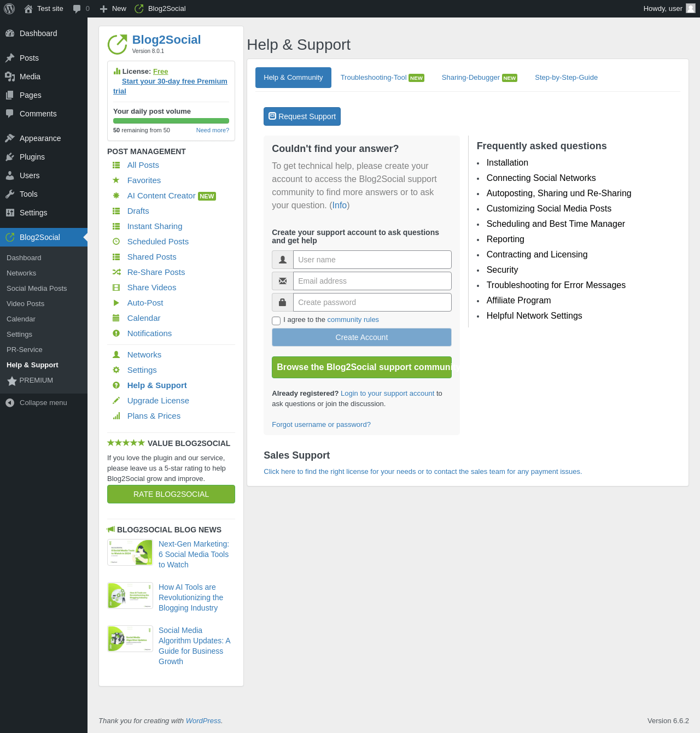Click the New plus icon in admin bar
The image size is (700, 733).
[103, 9]
